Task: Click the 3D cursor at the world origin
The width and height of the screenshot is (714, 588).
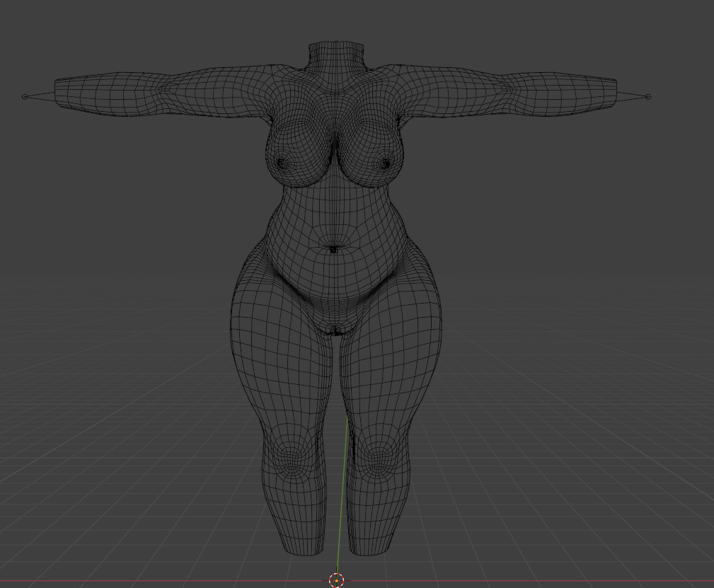Action: click(x=337, y=581)
